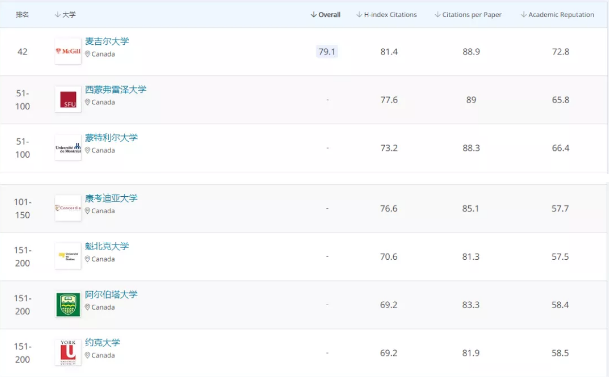Click the 79.1 overall score
This screenshot has width=609, height=377.
coord(327,52)
